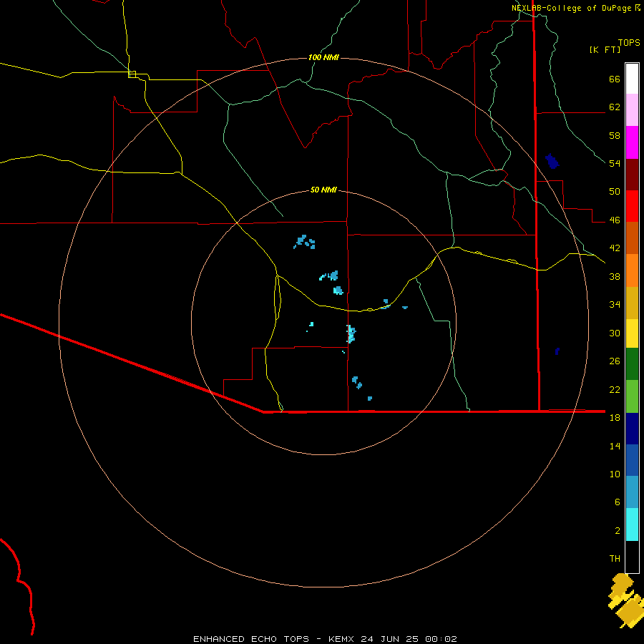
Task: Click the 58 legend value
Action: click(615, 135)
